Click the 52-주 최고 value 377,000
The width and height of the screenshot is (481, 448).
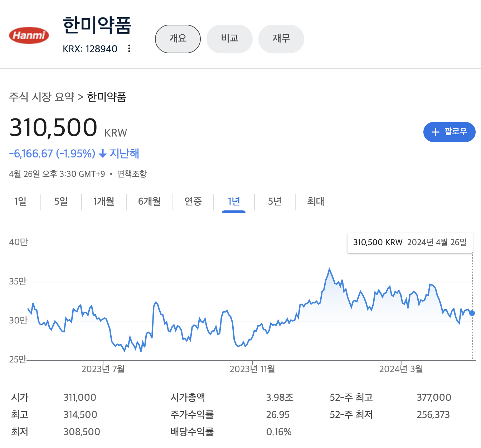click(434, 398)
